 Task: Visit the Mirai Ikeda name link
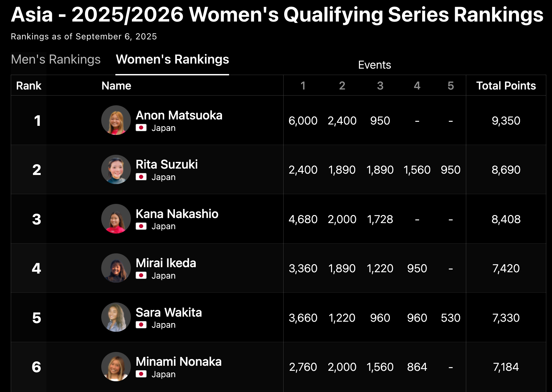pyautogui.click(x=166, y=263)
